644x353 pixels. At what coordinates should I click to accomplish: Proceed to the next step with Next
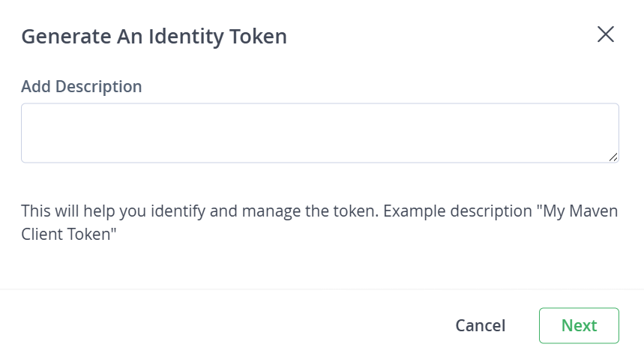click(x=579, y=325)
